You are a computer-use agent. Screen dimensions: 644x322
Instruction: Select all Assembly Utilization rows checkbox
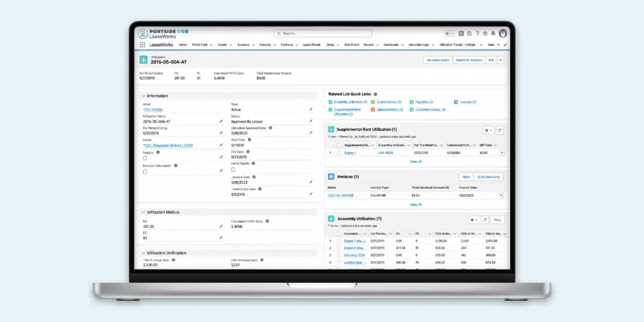[338, 233]
